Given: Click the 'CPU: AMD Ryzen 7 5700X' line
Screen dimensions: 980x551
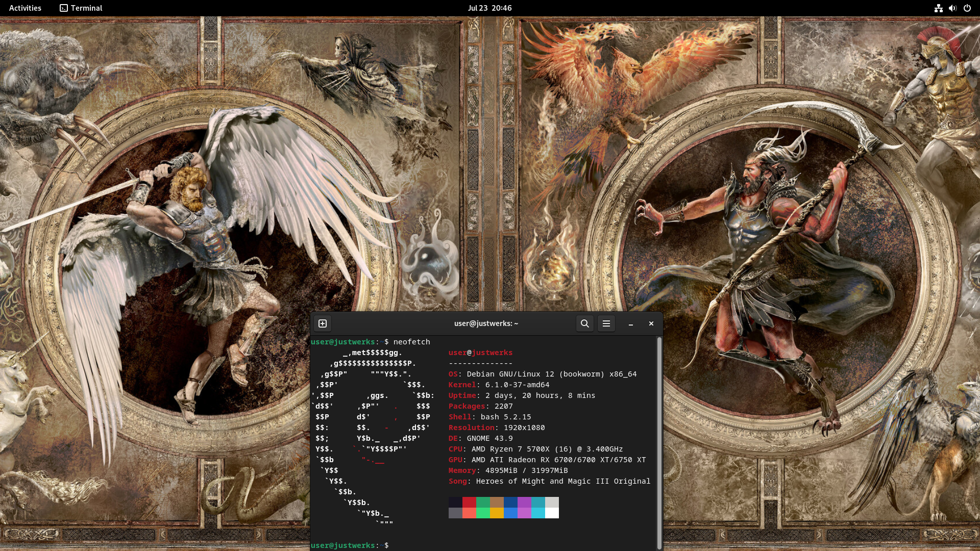Looking at the screenshot, I should (535, 449).
